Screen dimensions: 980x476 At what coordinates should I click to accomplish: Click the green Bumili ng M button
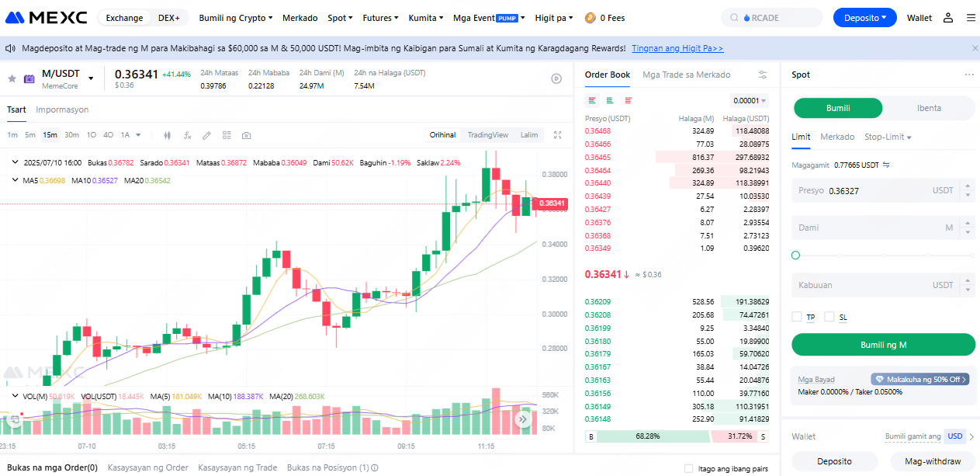tap(883, 345)
